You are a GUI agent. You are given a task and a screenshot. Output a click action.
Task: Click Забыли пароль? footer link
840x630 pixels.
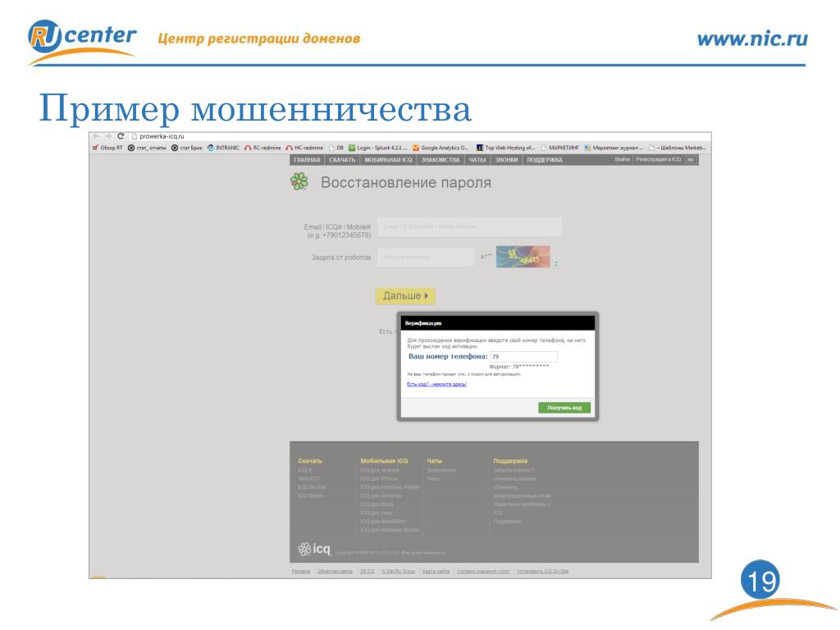(x=514, y=470)
